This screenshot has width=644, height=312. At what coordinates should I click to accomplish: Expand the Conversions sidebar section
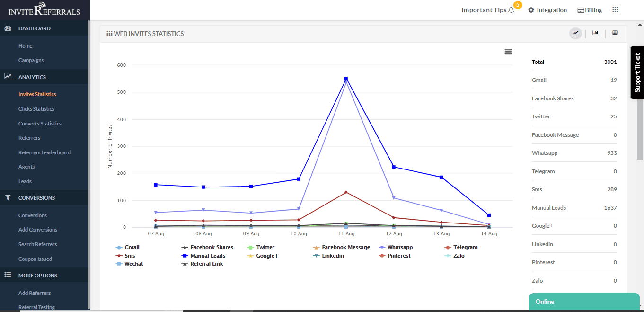pos(36,198)
